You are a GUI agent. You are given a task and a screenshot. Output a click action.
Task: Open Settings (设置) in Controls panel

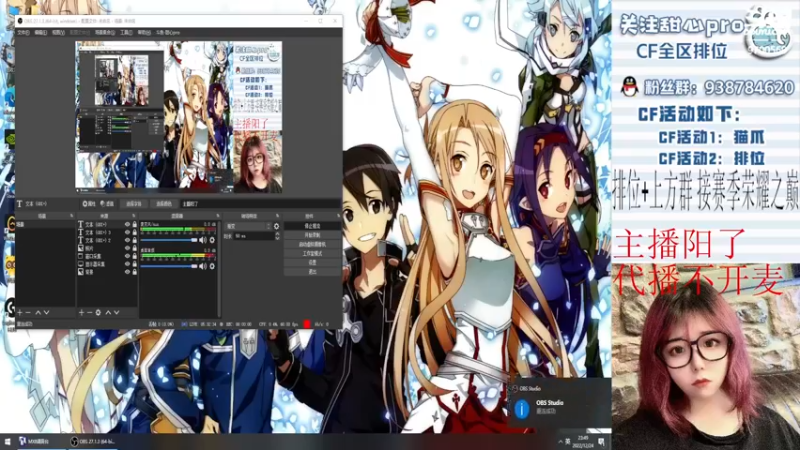tap(312, 263)
